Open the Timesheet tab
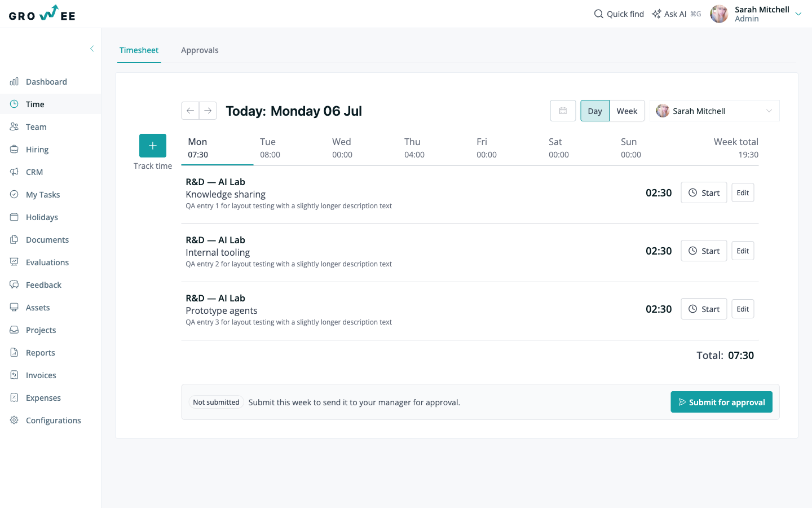 139,50
